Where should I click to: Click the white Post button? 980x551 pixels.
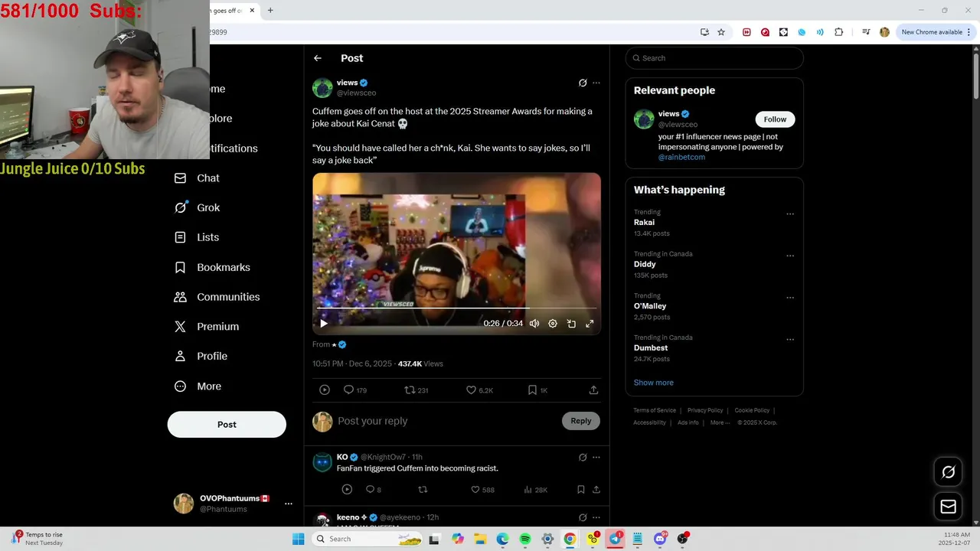point(227,425)
